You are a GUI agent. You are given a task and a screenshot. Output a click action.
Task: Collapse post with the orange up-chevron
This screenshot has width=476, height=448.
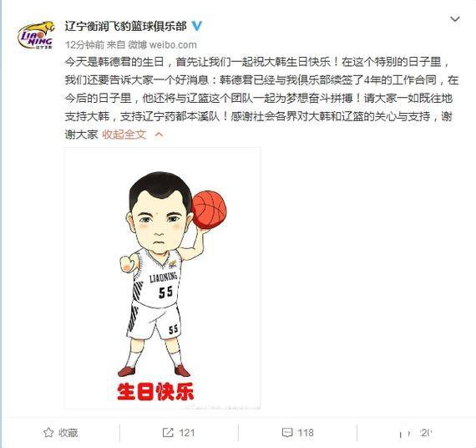159,135
